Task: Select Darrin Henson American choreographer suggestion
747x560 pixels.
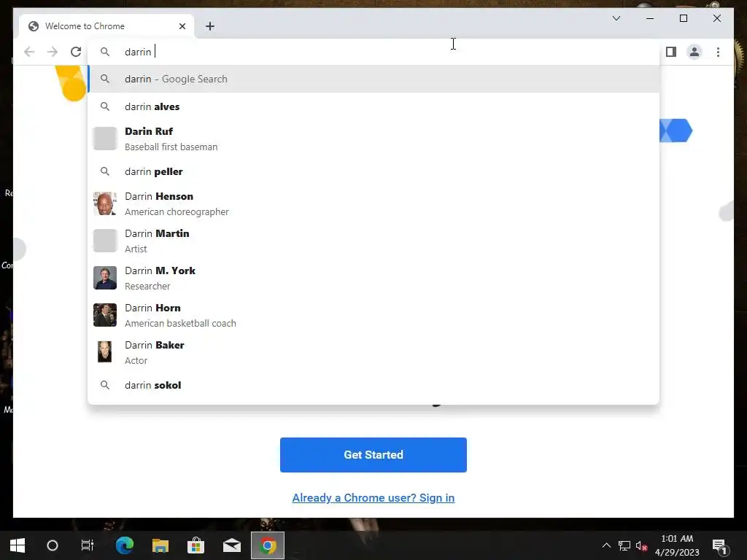Action: 374,204
